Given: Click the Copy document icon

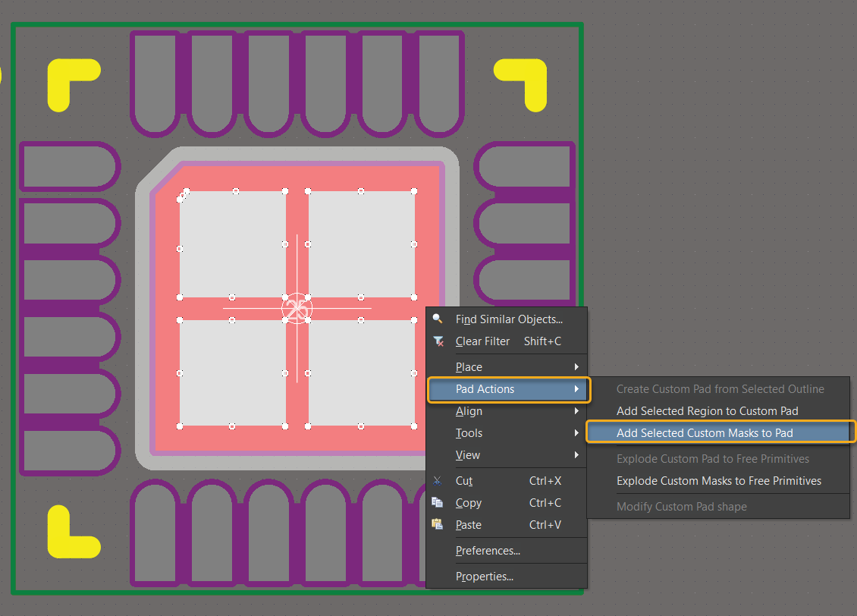Looking at the screenshot, I should 438,502.
